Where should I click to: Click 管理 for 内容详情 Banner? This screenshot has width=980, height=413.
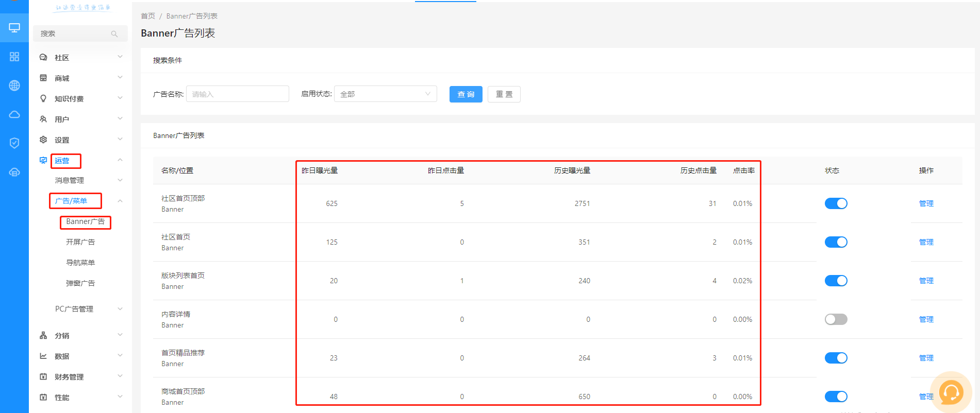pos(926,319)
